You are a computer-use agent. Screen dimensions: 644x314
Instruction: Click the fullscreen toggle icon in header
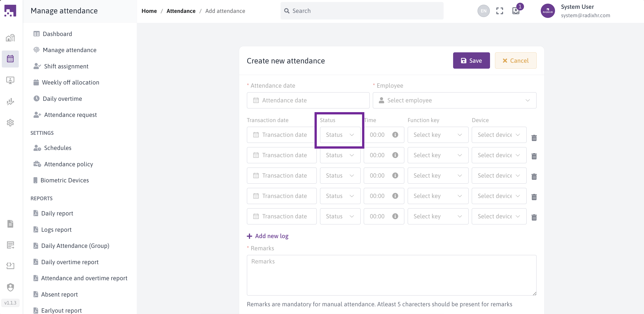click(x=499, y=11)
